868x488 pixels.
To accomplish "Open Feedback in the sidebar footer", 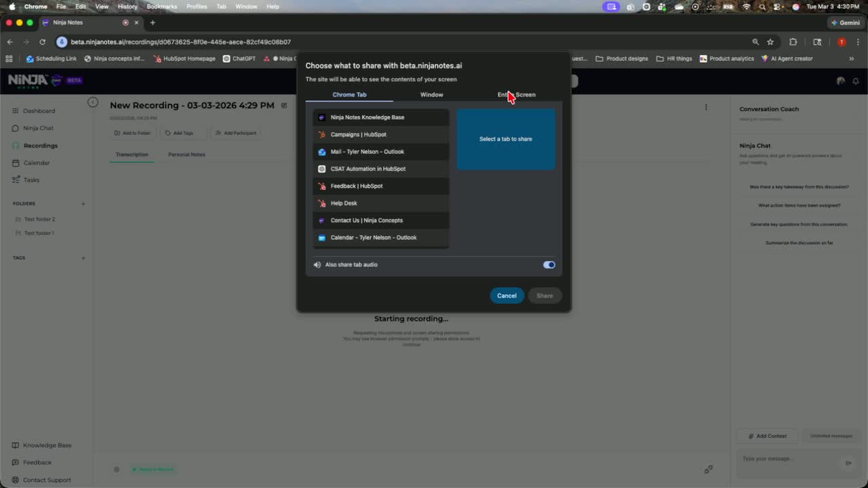I will click(37, 462).
